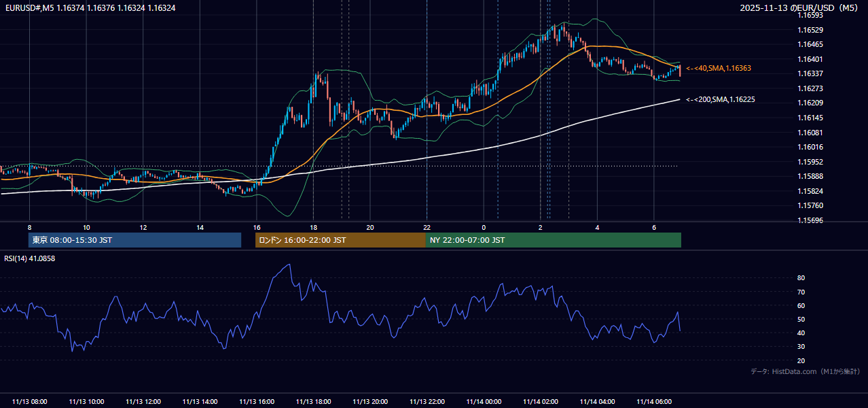The image size is (868, 408).
Task: Click price axis value 1.15760
Action: pos(810,206)
